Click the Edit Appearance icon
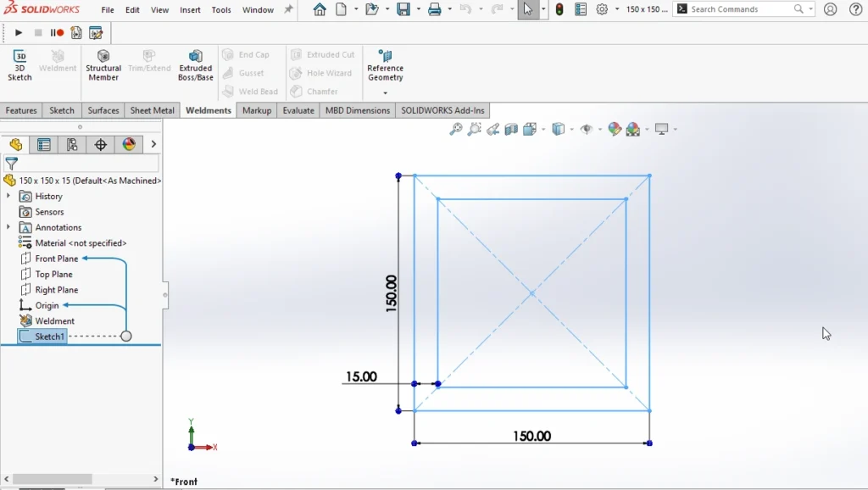 pyautogui.click(x=613, y=129)
